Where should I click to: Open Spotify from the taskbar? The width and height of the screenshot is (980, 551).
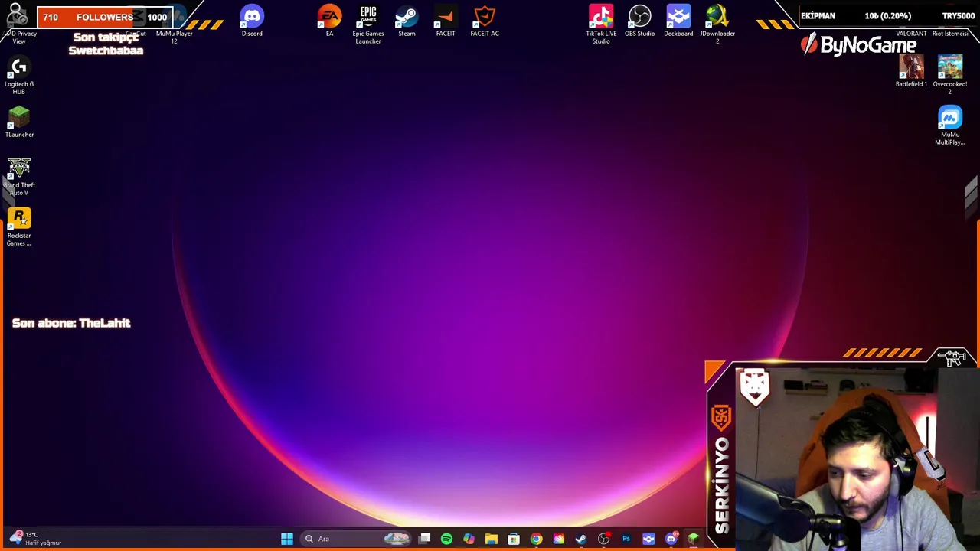coord(446,539)
